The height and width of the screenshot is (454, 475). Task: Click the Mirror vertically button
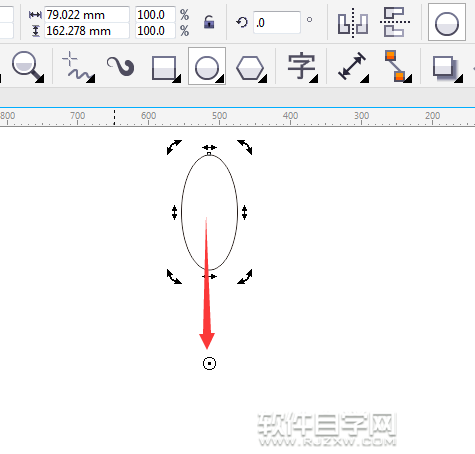pyautogui.click(x=395, y=22)
